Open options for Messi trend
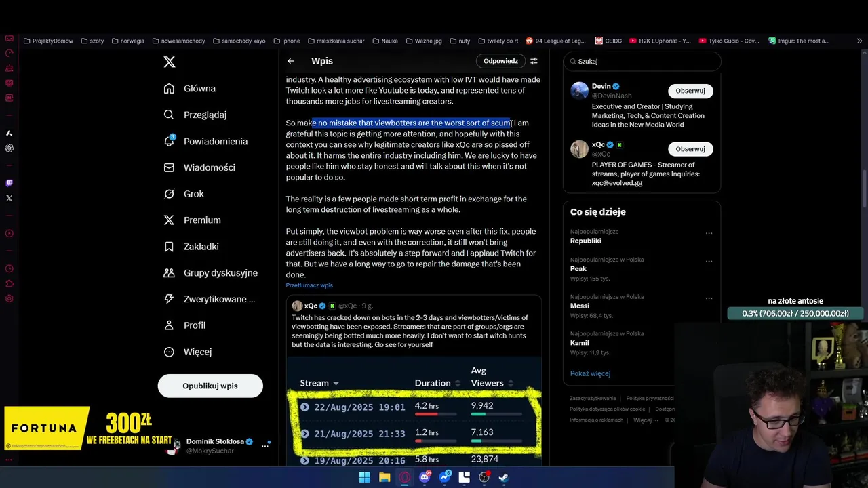The height and width of the screenshot is (488, 868). tap(709, 298)
